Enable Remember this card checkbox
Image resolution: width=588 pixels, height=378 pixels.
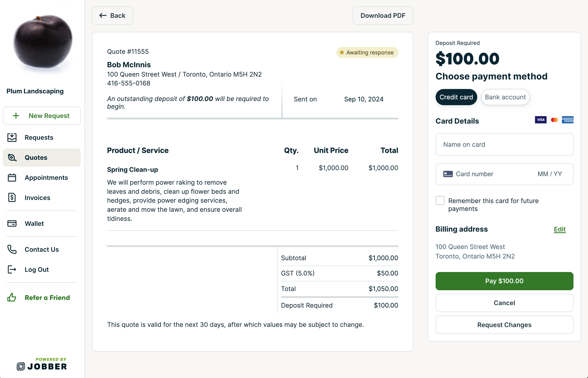[x=440, y=201]
